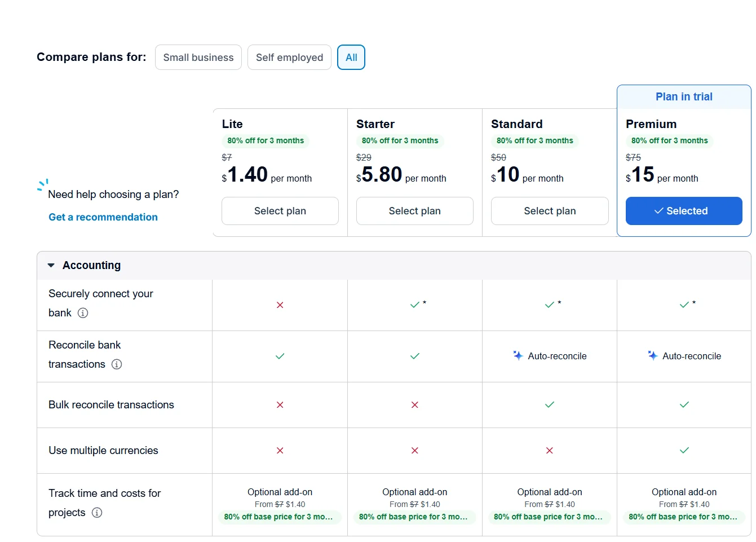The width and height of the screenshot is (756, 542).
Task: Click Lite 80% off for 3 months badge
Action: (x=266, y=140)
